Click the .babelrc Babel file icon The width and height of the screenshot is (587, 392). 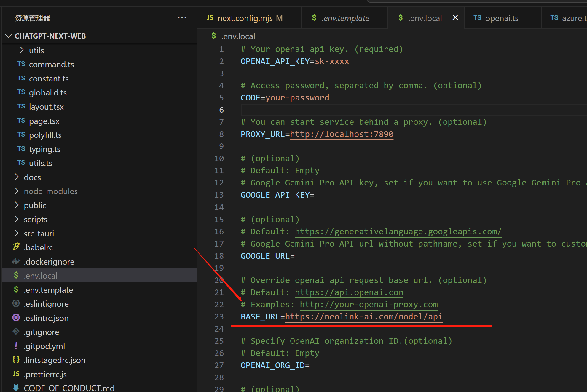click(16, 247)
